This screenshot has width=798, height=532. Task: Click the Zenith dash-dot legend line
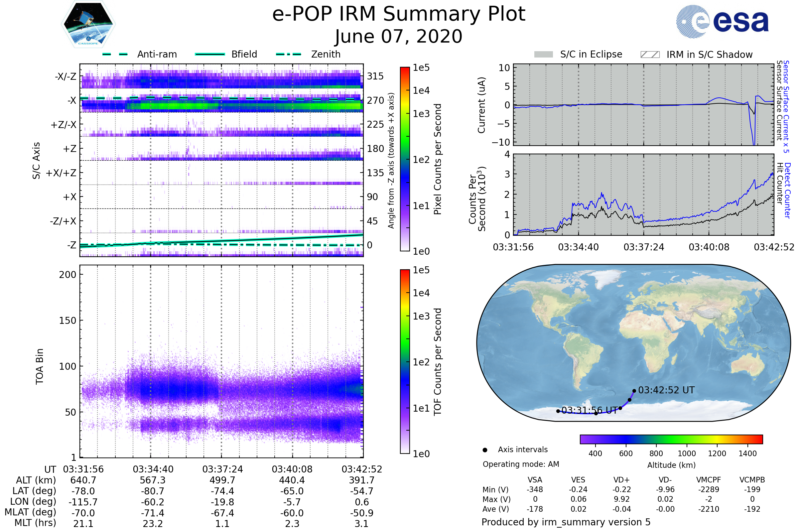point(288,54)
